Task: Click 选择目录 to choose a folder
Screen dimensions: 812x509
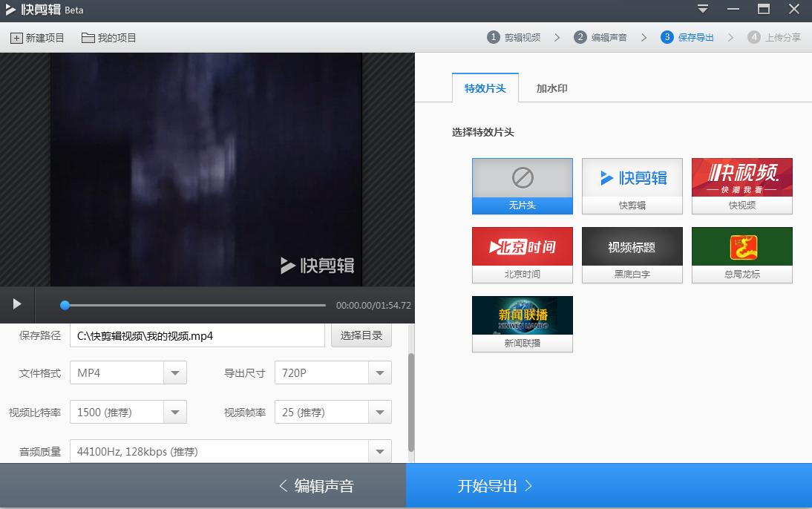Action: (361, 335)
